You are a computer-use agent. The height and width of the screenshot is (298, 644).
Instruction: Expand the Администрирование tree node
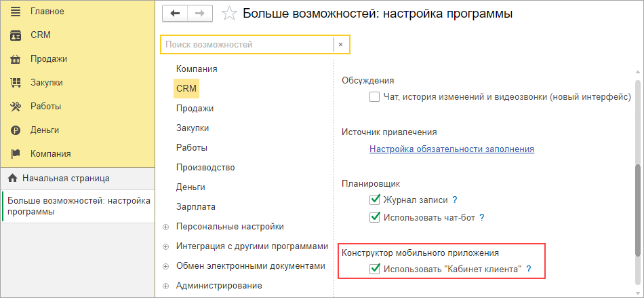(x=165, y=286)
